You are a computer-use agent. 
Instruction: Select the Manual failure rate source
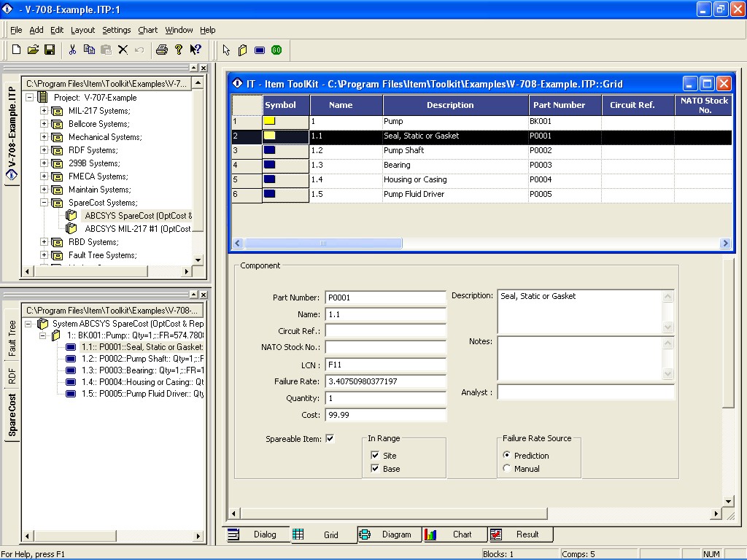(507, 469)
